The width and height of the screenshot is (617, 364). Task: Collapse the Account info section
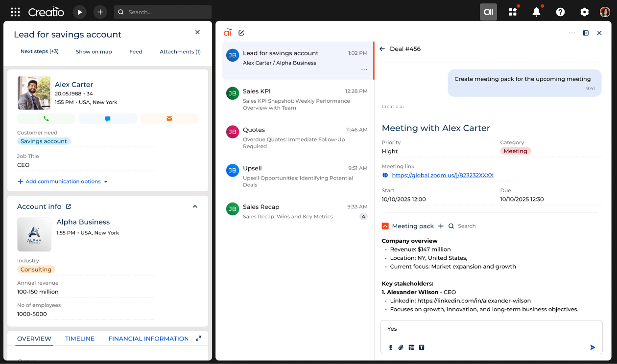pyautogui.click(x=195, y=206)
